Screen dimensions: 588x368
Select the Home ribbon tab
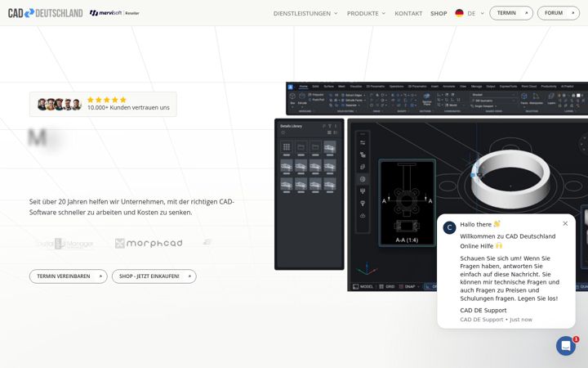click(303, 87)
